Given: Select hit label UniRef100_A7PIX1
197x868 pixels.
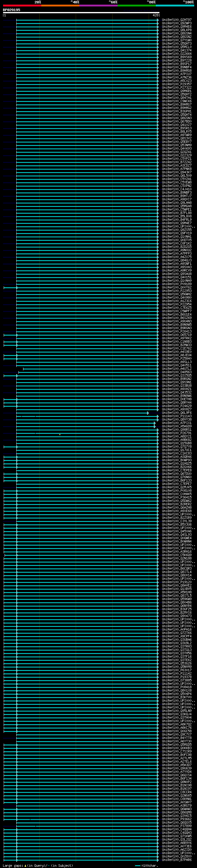Looking at the screenshot, I should [177, 423].
